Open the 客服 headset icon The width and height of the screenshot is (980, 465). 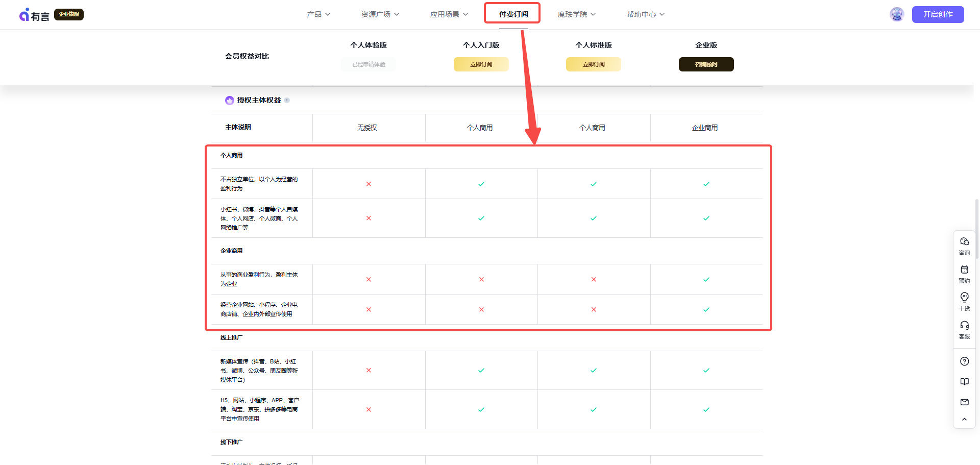964,329
